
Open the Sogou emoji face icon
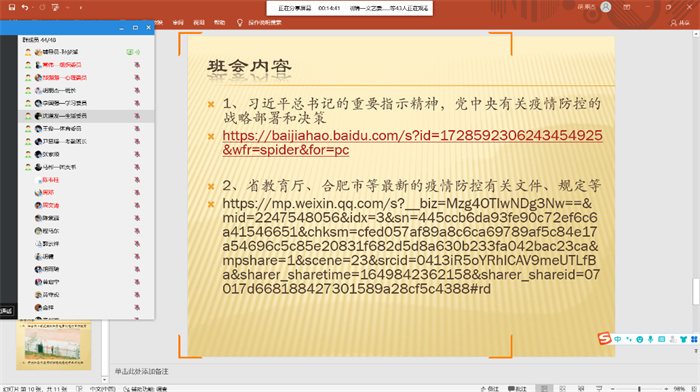tap(639, 339)
